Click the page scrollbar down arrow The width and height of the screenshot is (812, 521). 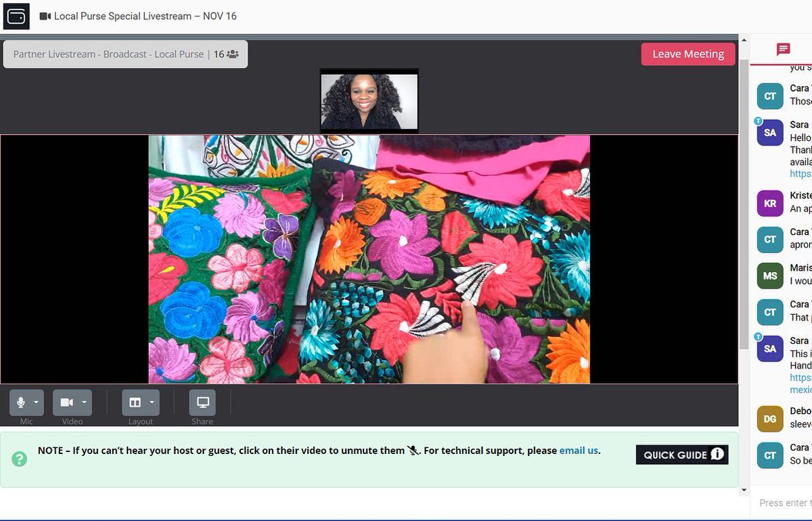[744, 489]
